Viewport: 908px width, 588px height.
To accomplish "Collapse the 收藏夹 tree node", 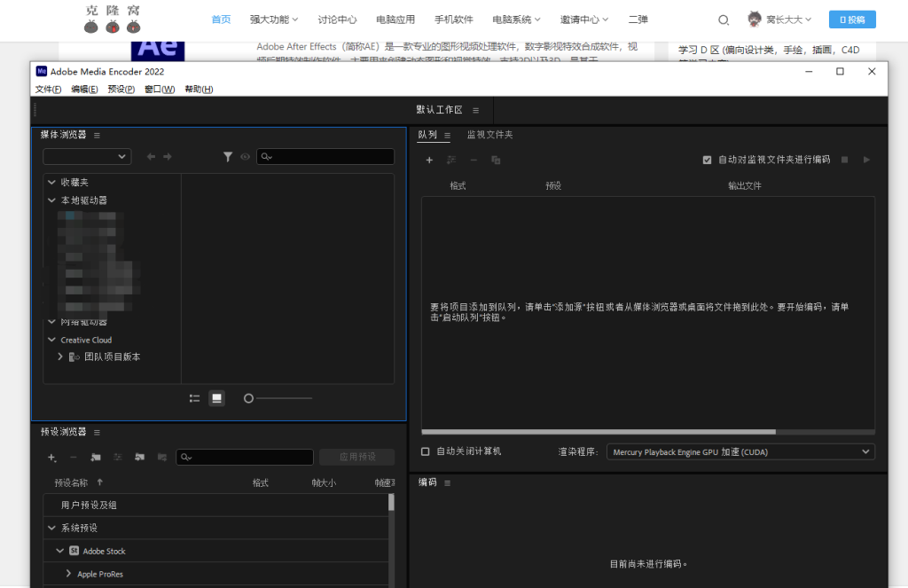I will [x=51, y=183].
